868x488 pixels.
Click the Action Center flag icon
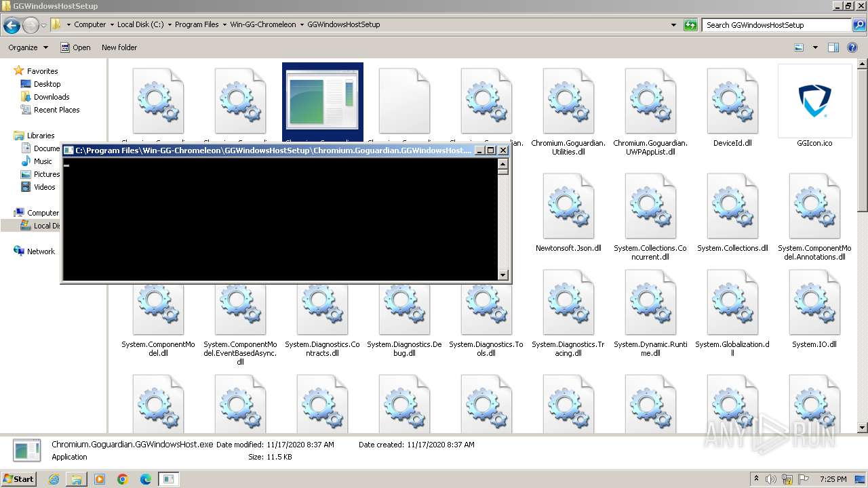(804, 479)
